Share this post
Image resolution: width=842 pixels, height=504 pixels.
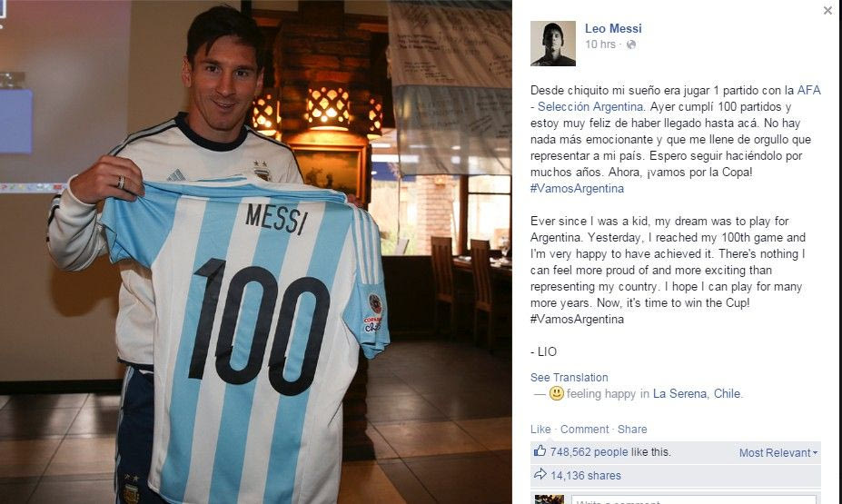[x=632, y=429]
